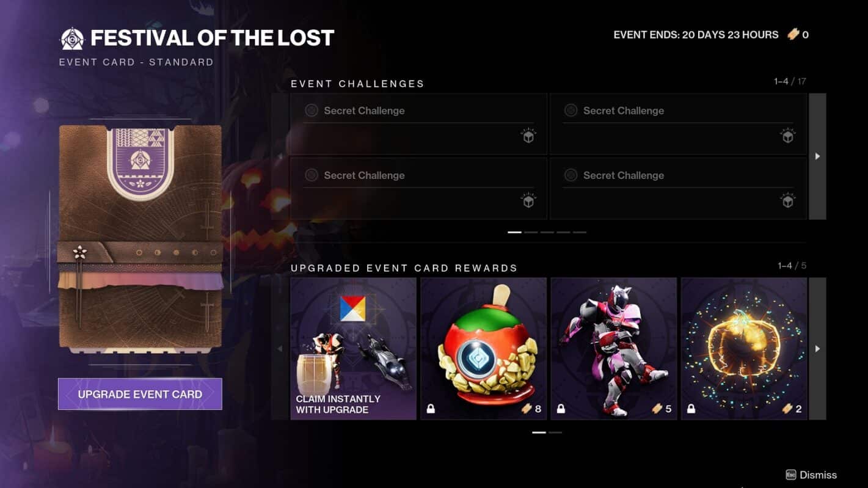This screenshot has width=868, height=488.
Task: Select the armored dancing emote reward thumbnail
Action: (614, 349)
